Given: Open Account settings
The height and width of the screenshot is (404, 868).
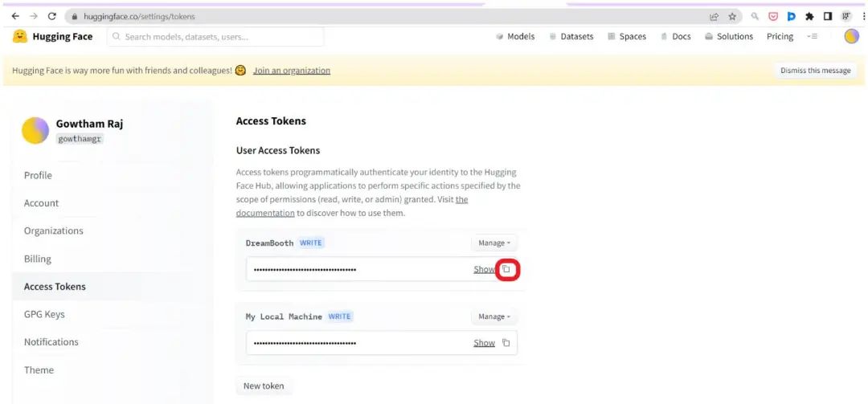Looking at the screenshot, I should 41,203.
